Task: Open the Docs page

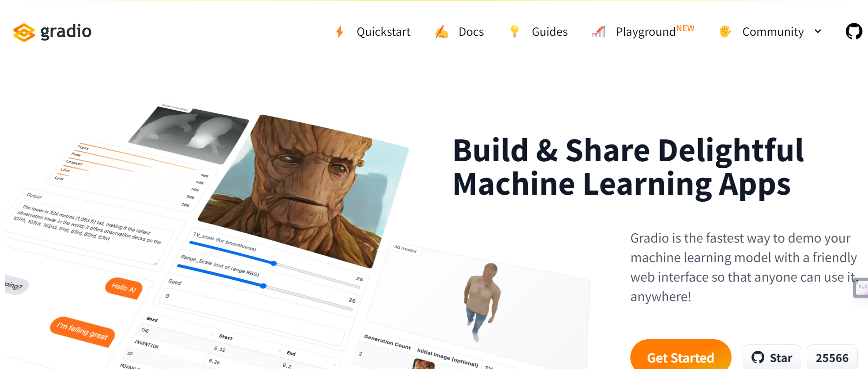Action: point(471,32)
